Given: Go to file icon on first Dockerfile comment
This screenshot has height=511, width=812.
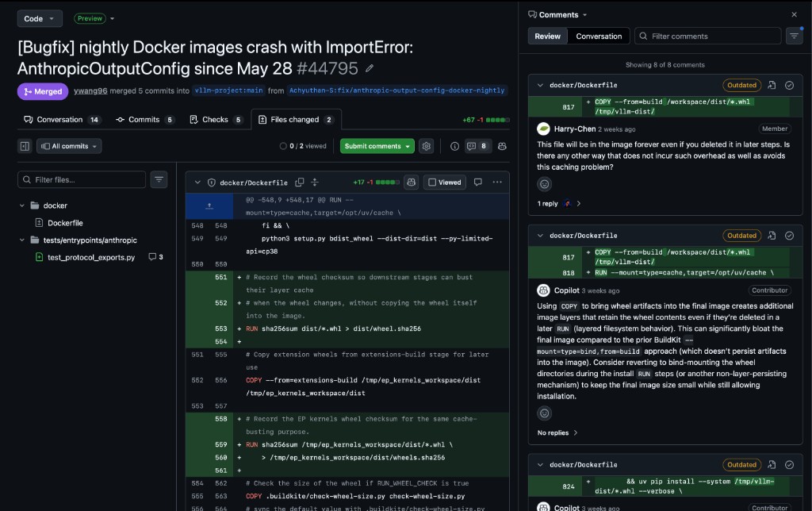Looking at the screenshot, I should pos(772,85).
